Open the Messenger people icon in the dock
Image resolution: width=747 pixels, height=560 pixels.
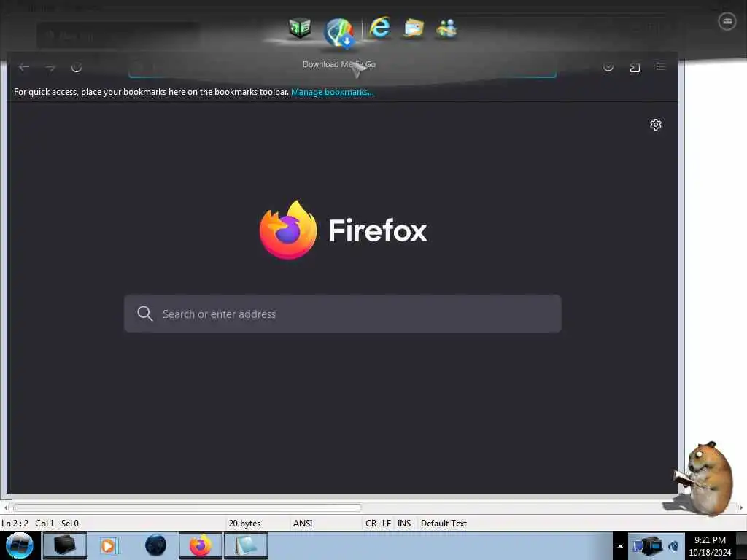point(446,28)
